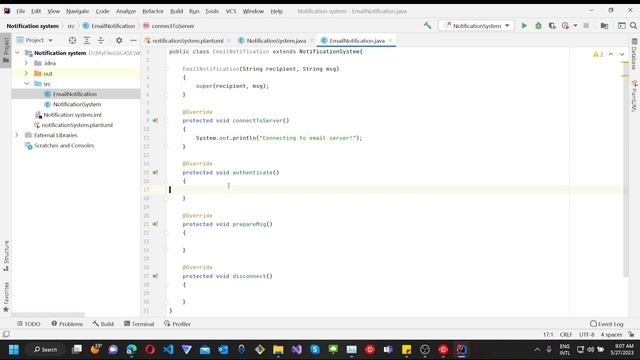Viewport: 640px width, 360px height.
Task: Click the Windows taskbar Search box
Action: click(45, 349)
